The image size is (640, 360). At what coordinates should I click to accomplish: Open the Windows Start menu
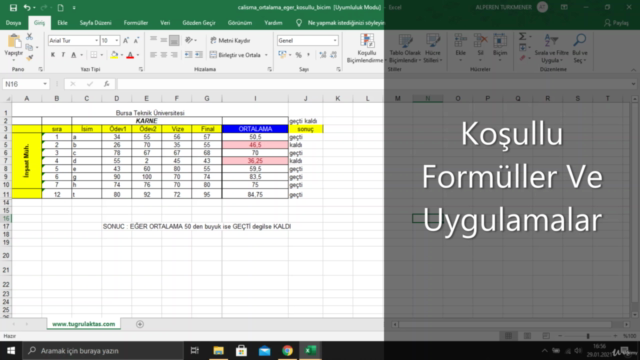[11, 351]
